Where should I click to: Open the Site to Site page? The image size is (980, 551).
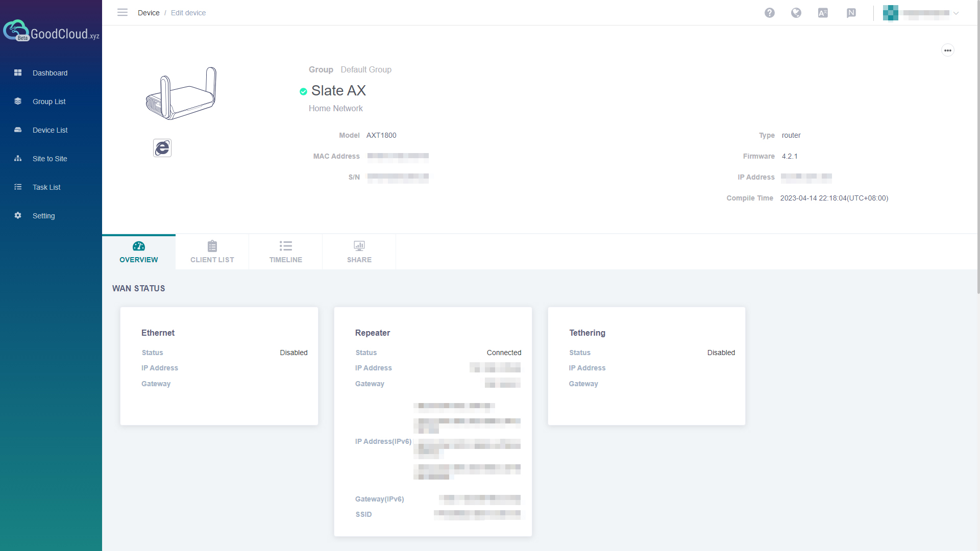(x=50, y=159)
